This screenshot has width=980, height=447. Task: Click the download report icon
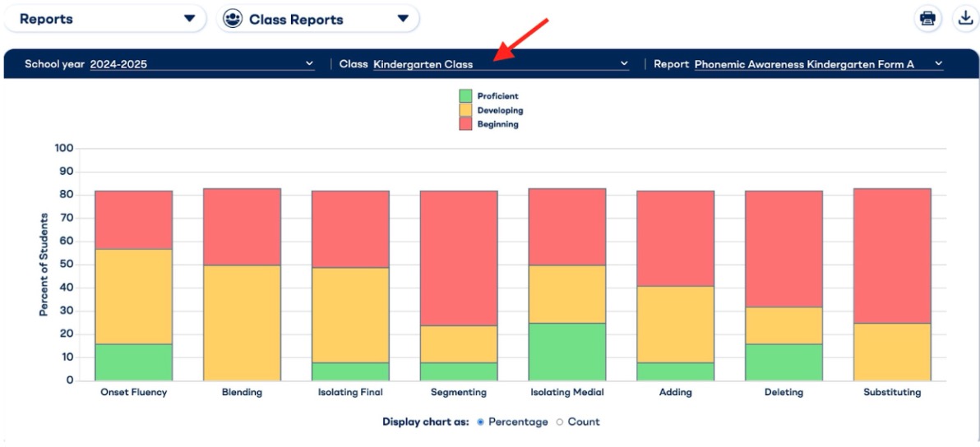(x=965, y=19)
